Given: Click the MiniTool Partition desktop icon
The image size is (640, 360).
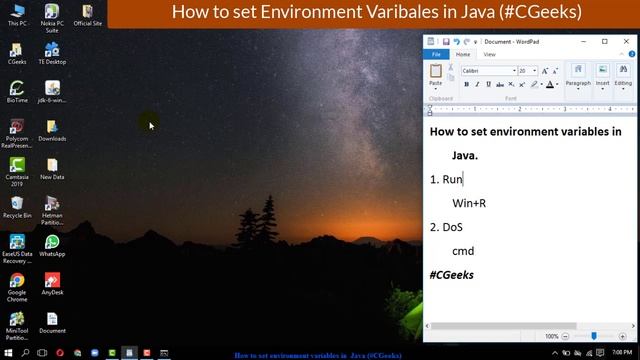Looking at the screenshot, I should 17,326.
